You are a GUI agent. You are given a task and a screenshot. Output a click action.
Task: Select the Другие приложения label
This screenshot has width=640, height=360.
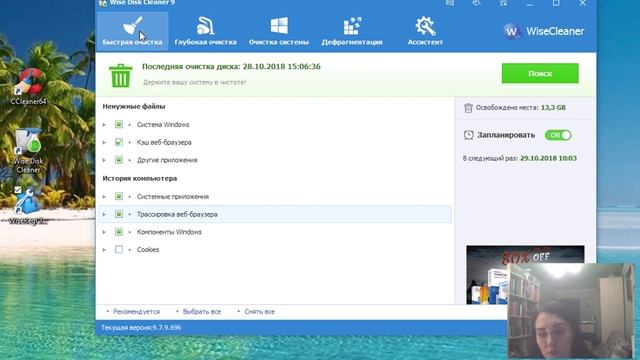[x=167, y=160]
